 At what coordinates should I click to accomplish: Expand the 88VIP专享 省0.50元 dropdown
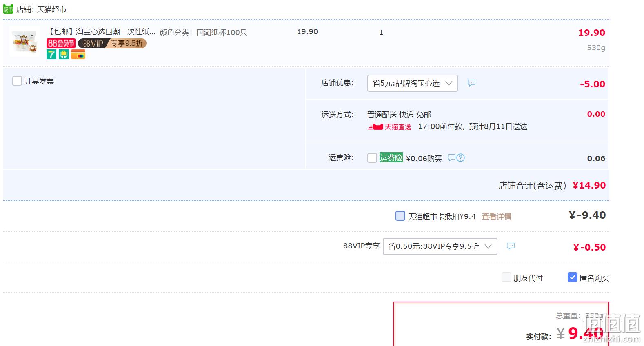click(440, 246)
